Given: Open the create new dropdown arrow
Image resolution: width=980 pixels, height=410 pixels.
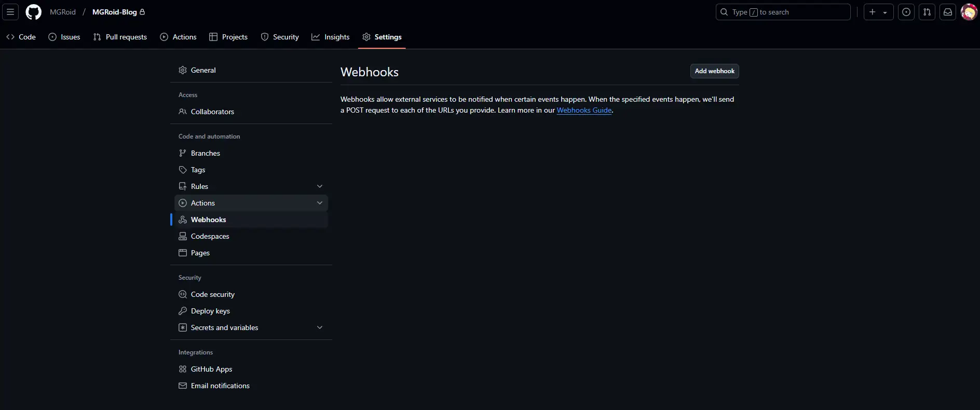Looking at the screenshot, I should [x=885, y=12].
